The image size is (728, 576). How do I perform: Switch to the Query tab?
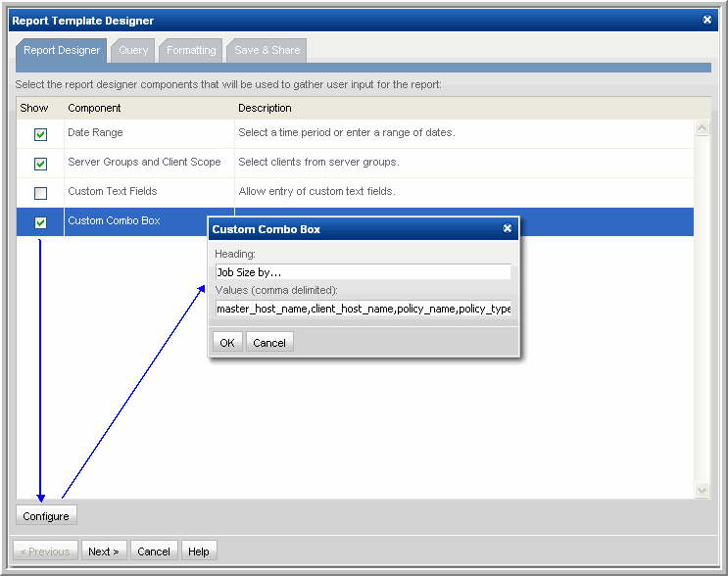(x=133, y=50)
